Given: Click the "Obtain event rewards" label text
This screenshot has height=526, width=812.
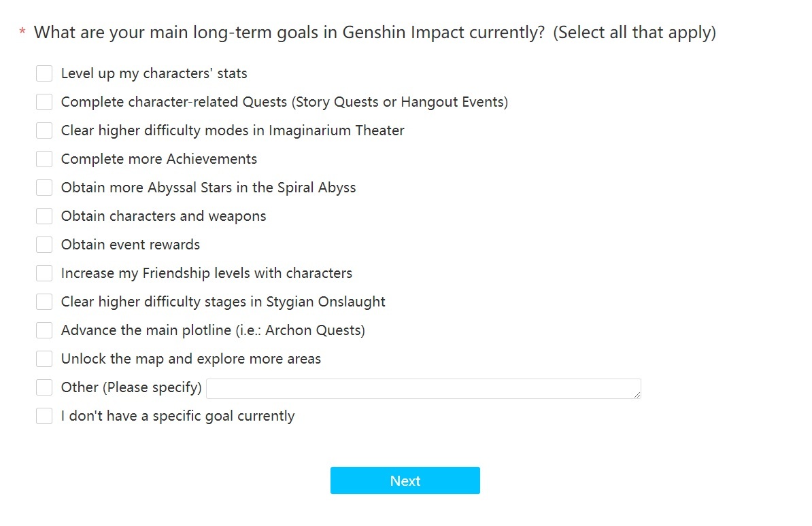Looking at the screenshot, I should (131, 245).
